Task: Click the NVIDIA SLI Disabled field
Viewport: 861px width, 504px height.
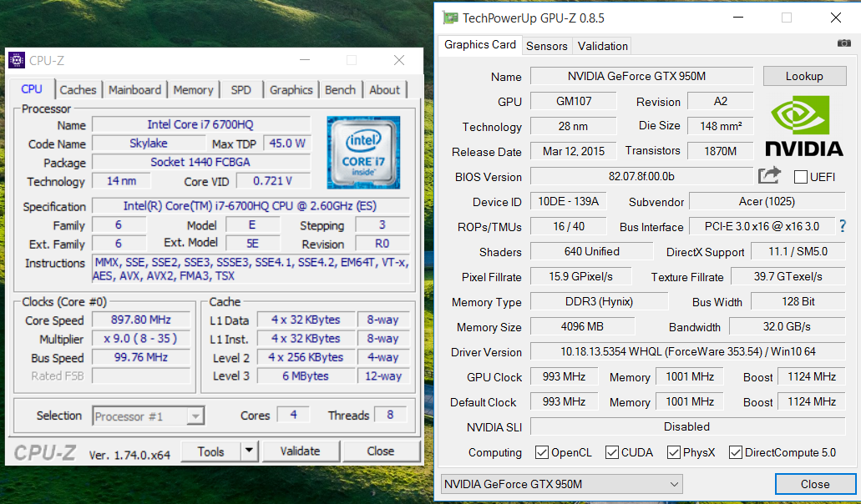Action: [x=687, y=426]
